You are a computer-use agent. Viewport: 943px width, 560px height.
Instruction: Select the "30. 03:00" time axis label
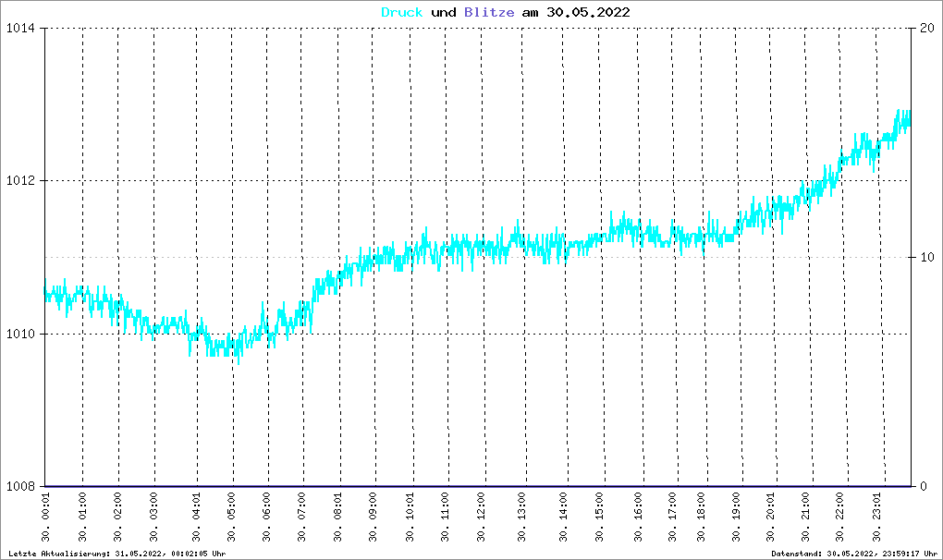click(154, 517)
